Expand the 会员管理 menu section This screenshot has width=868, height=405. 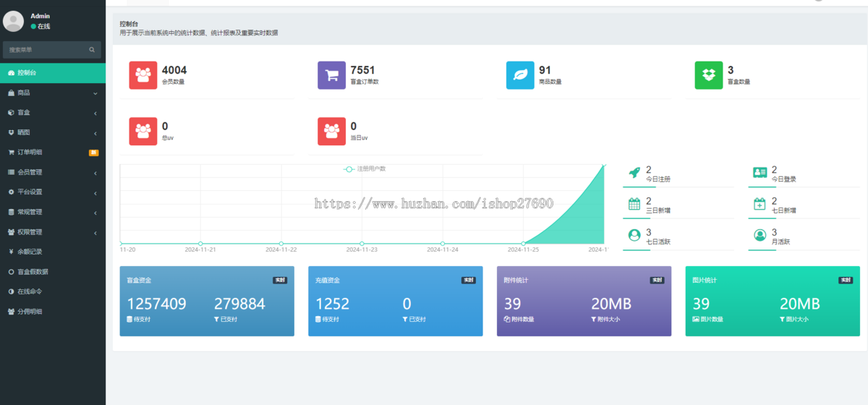(52, 172)
